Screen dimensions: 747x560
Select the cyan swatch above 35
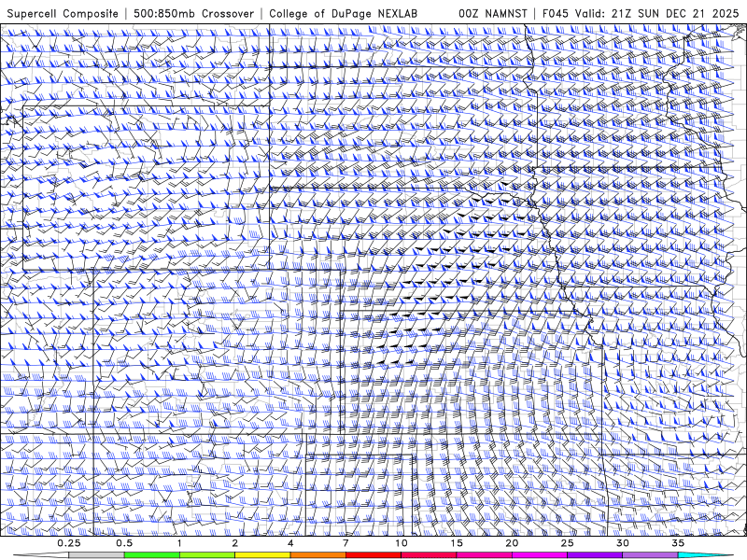click(x=705, y=555)
